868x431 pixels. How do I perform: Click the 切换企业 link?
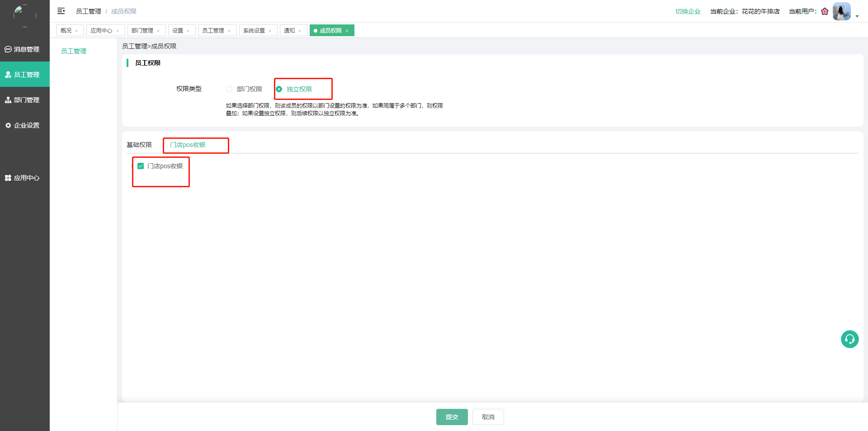(x=688, y=11)
